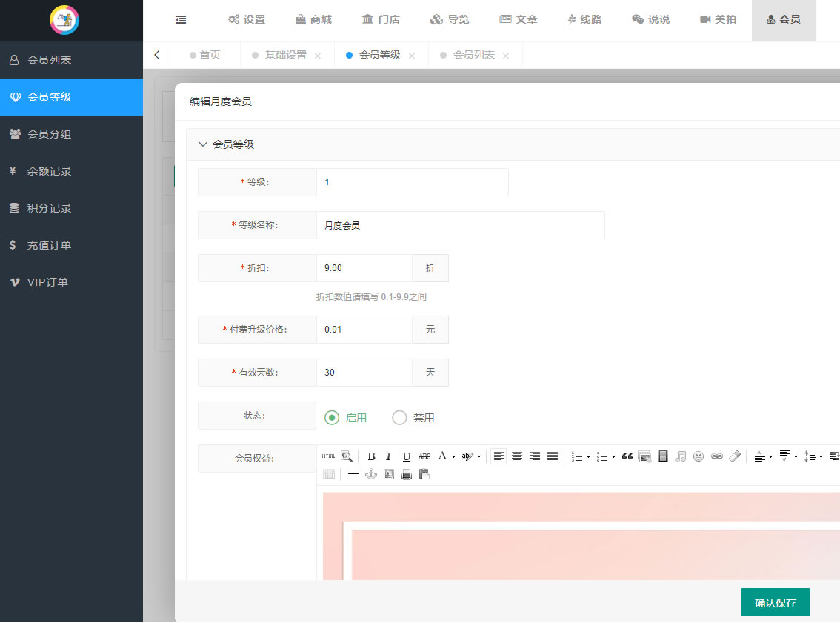Insert hyperlink via chain icon

[717, 456]
